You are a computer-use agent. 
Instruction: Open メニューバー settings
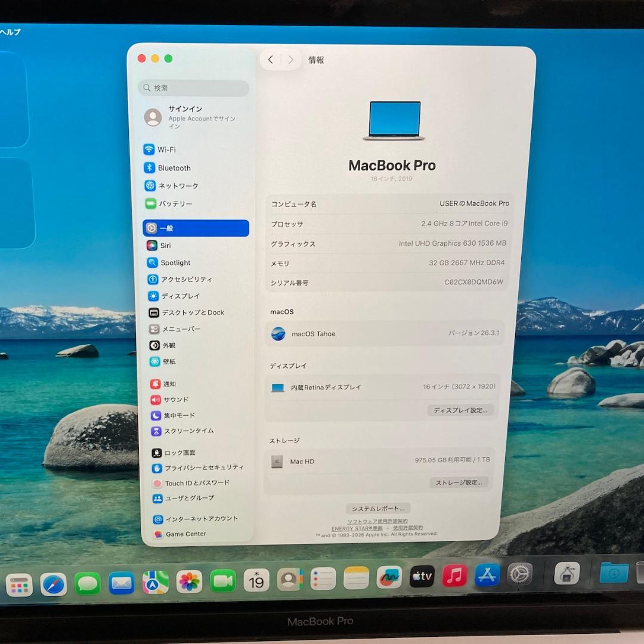pyautogui.click(x=175, y=329)
